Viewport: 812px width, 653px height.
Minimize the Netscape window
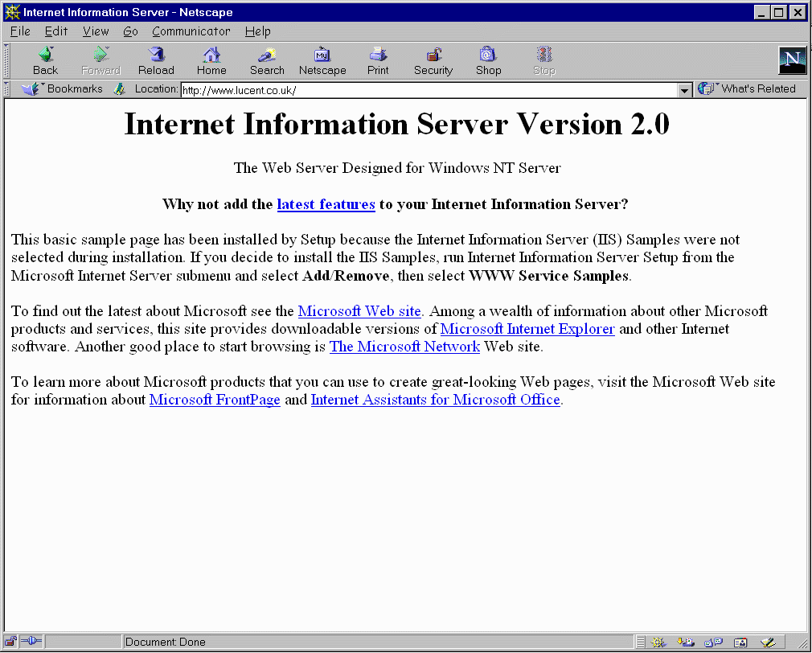coord(761,12)
